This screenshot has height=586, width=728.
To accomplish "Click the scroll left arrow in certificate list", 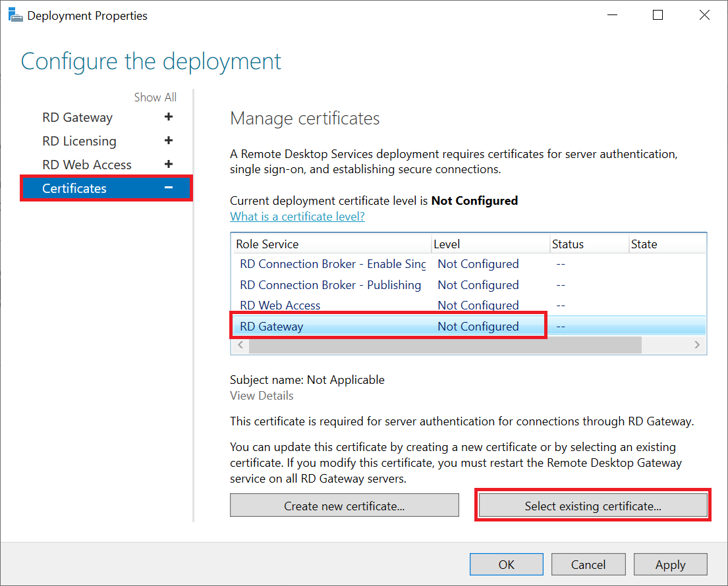I will (x=240, y=345).
